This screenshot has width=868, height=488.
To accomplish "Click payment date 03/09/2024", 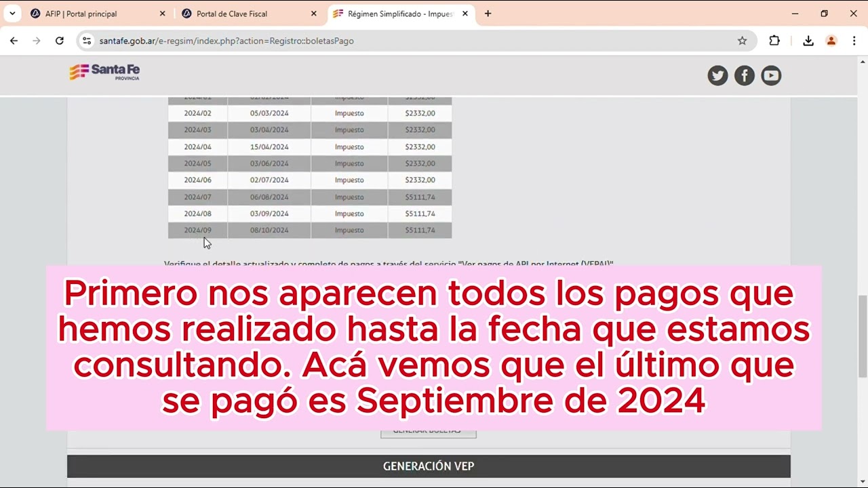I will point(269,213).
